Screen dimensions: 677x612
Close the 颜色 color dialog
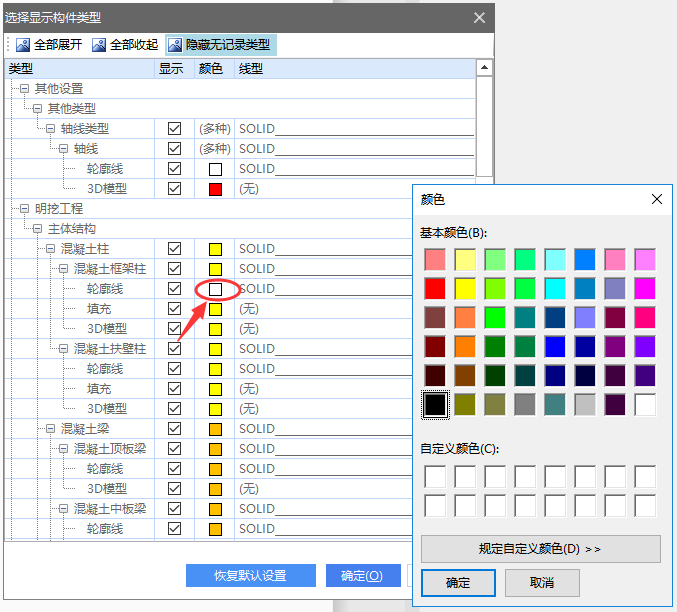pyautogui.click(x=657, y=199)
